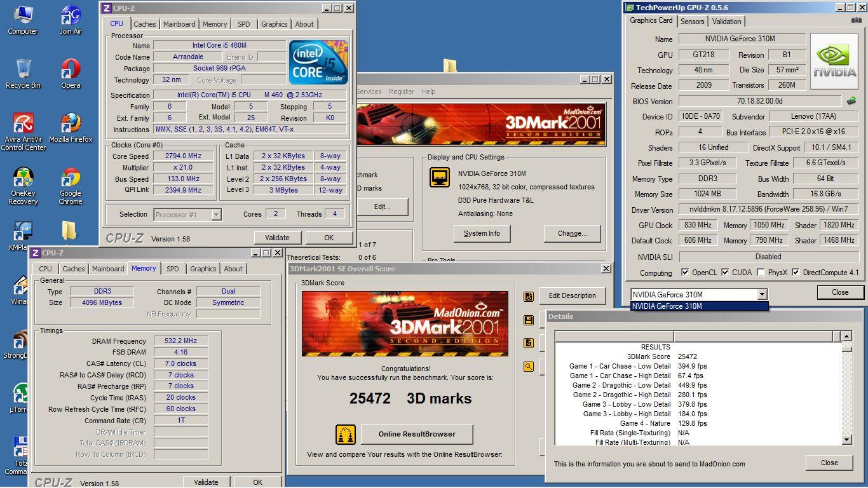Click the yellow icon beside Edit Description
This screenshot has width=868, height=488.
tap(528, 296)
